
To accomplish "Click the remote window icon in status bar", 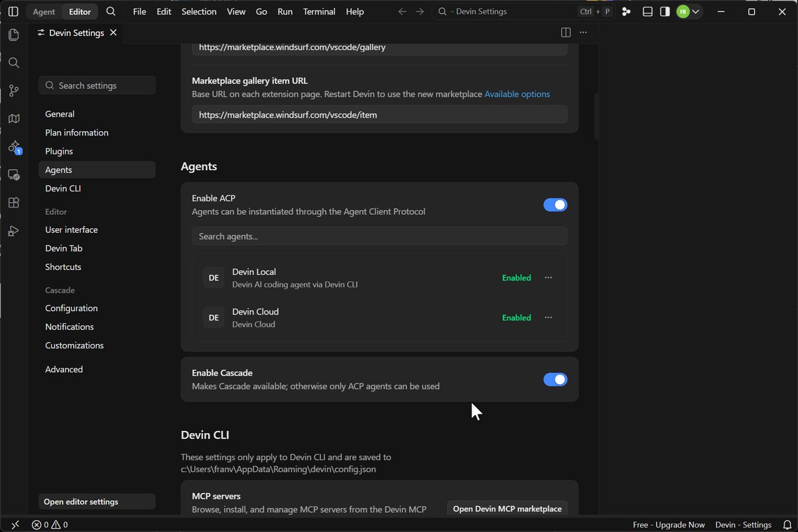I will 15,525.
